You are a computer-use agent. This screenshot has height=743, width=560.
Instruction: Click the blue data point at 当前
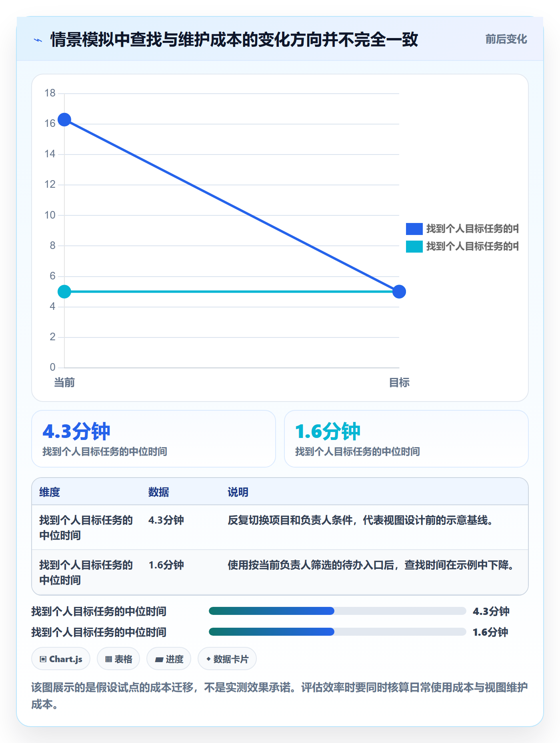click(x=64, y=119)
